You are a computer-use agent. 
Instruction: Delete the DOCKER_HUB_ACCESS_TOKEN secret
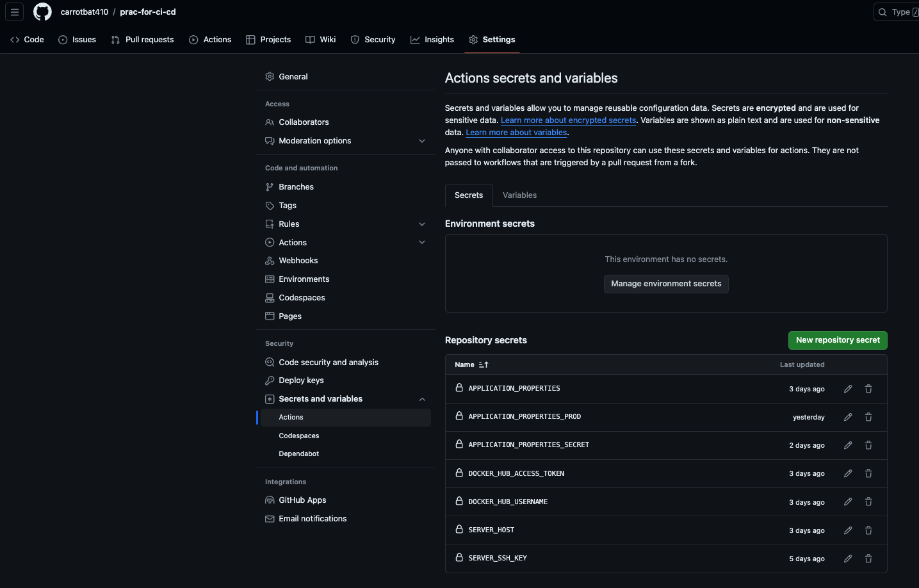pos(868,473)
